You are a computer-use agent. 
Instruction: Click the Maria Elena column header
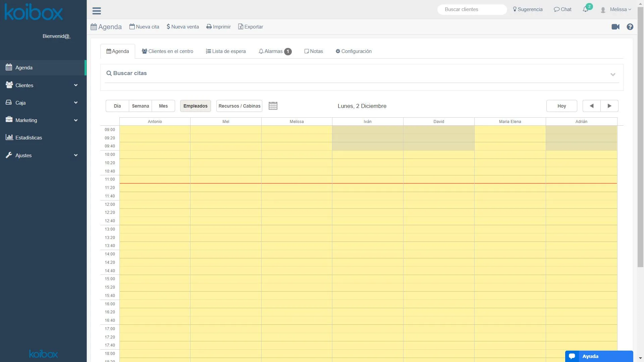tap(510, 122)
